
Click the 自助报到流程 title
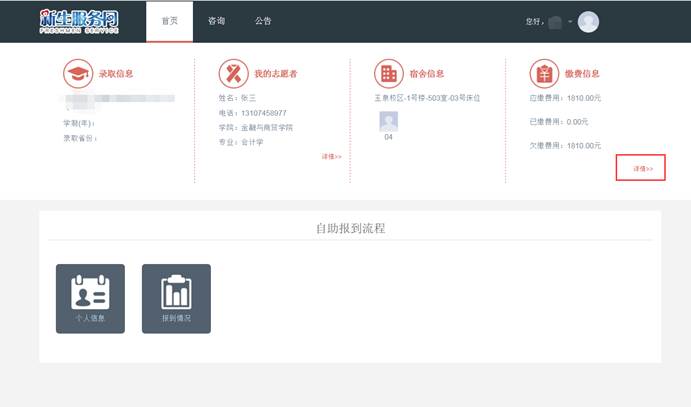click(351, 228)
